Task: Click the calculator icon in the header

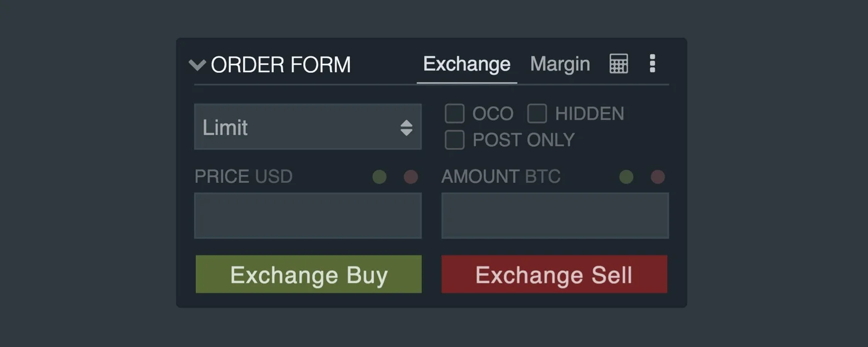Action: pos(619,64)
